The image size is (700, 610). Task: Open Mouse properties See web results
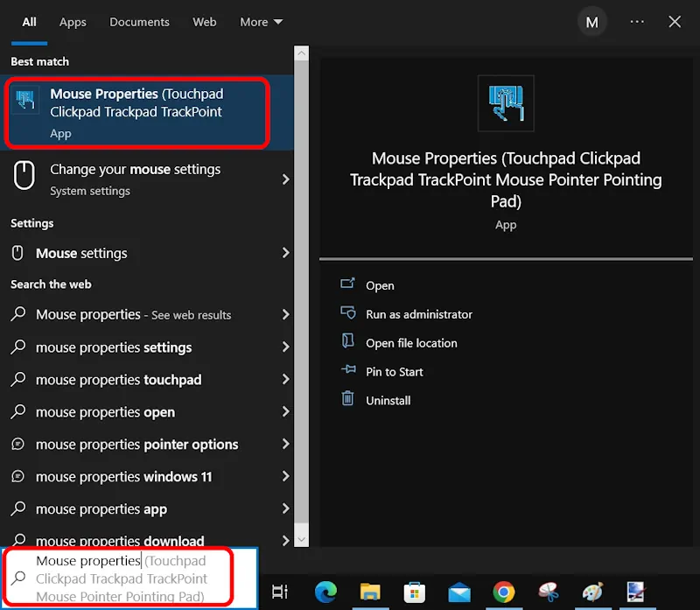[146, 315]
